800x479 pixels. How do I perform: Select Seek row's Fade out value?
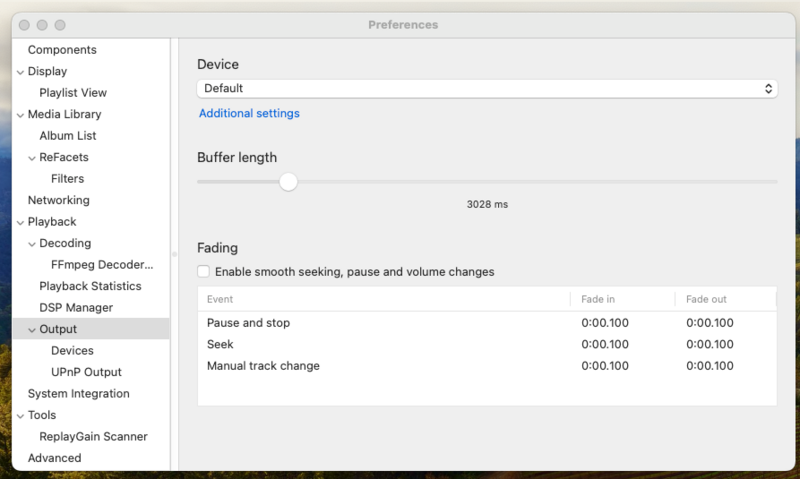coord(710,345)
